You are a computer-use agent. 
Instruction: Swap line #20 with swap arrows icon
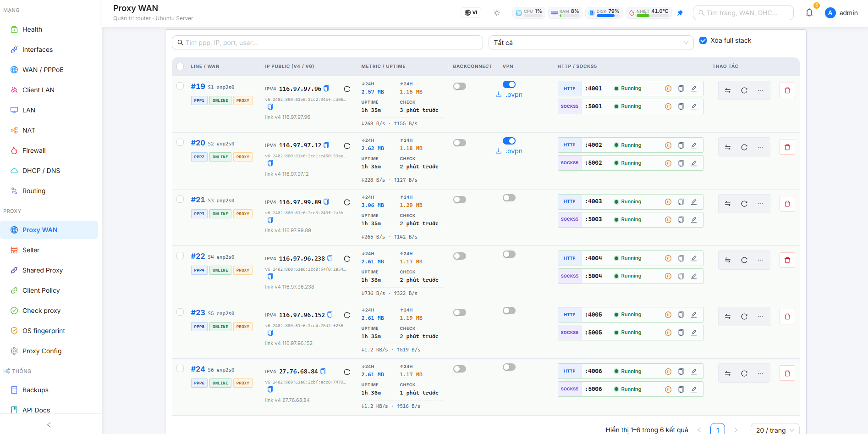tap(728, 147)
